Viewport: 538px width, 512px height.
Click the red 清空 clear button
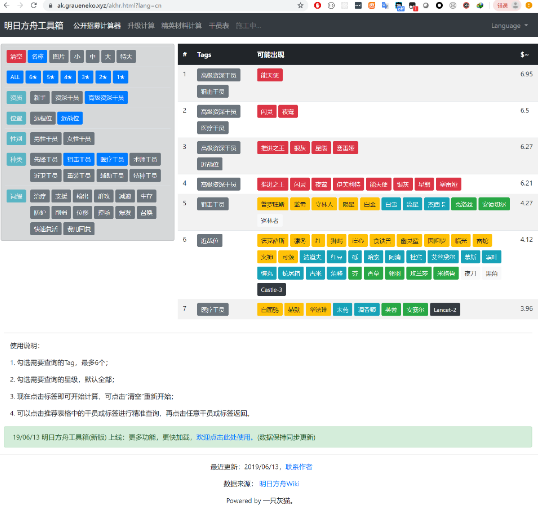16,56
